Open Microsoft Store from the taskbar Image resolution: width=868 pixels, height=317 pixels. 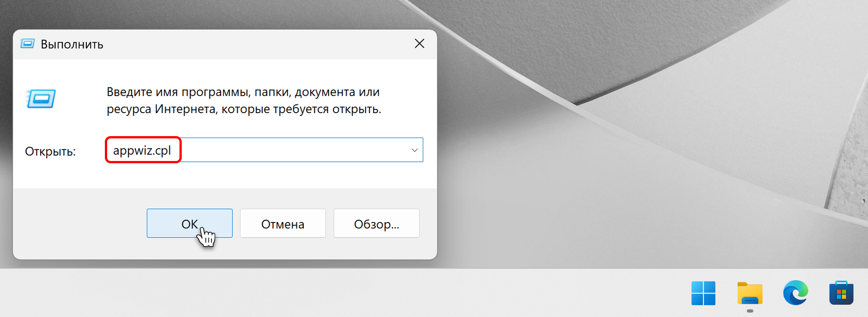(x=841, y=293)
